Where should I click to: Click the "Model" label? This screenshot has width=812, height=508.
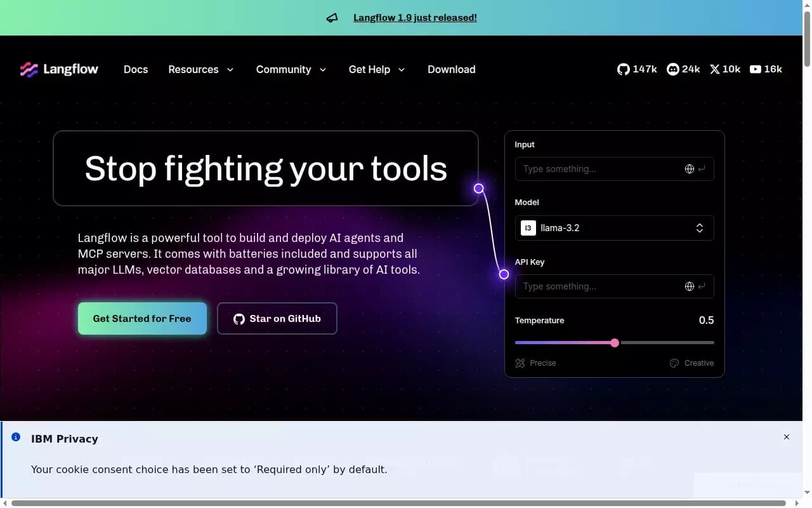pos(527,203)
